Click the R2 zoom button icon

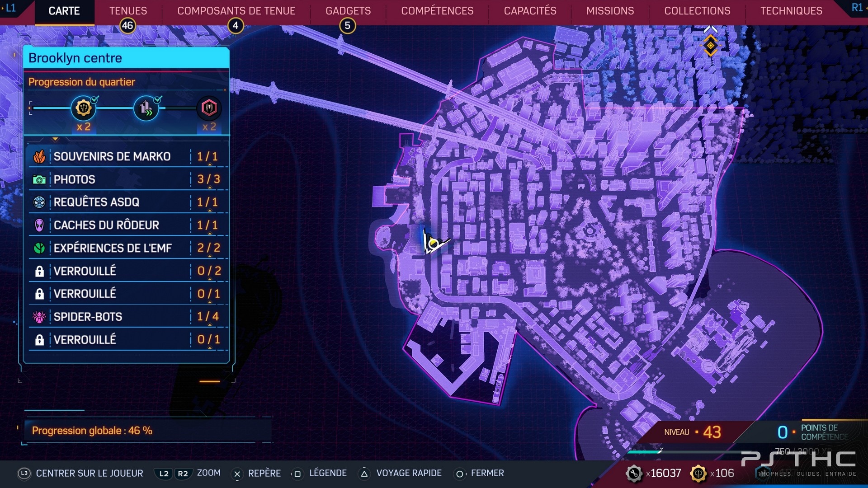click(183, 474)
